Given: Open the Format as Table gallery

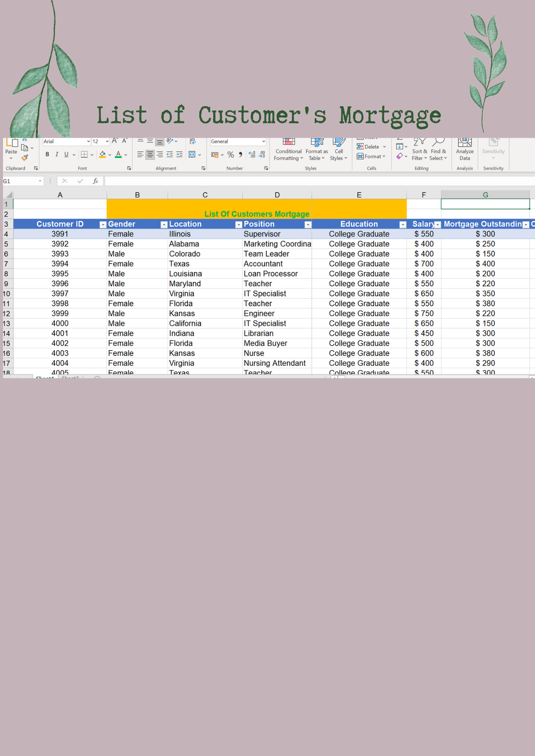Looking at the screenshot, I should [317, 150].
